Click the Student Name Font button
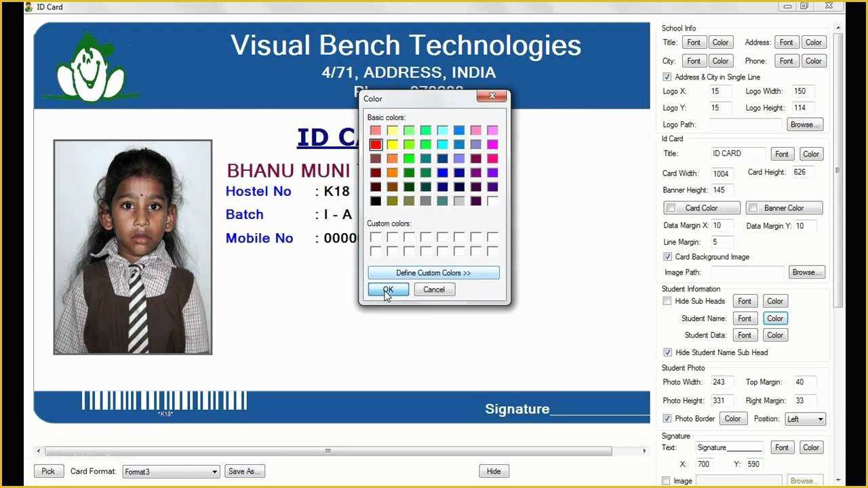This screenshot has height=488, width=868. point(745,318)
